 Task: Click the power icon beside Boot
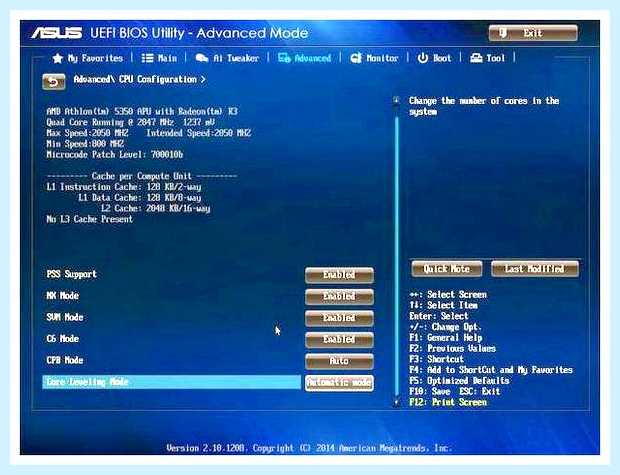[423, 58]
